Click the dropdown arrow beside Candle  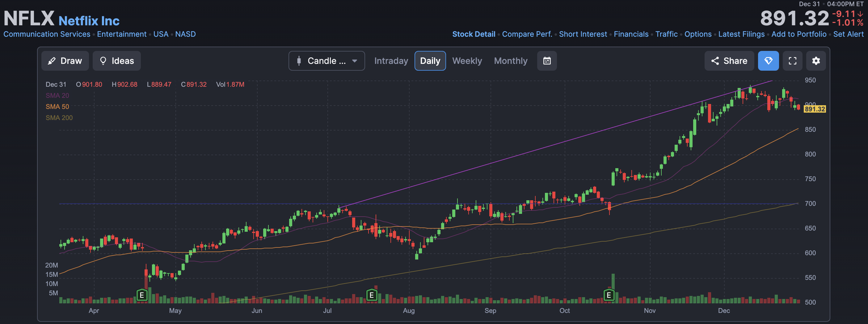tap(355, 61)
